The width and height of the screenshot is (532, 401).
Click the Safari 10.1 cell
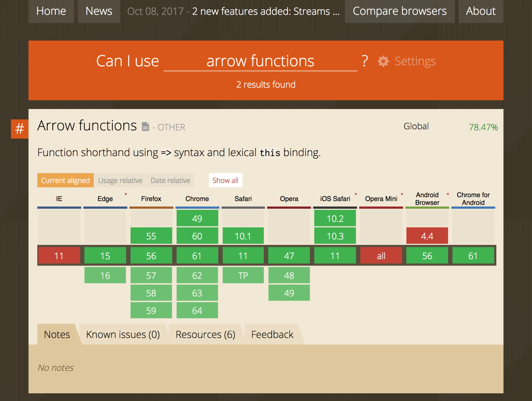click(x=243, y=236)
